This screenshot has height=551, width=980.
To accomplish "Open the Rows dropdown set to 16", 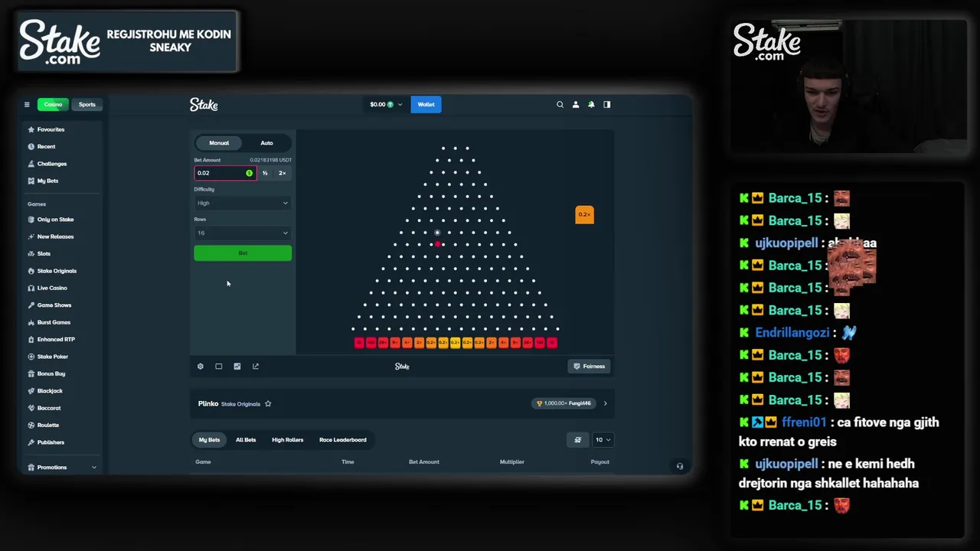I will click(243, 233).
